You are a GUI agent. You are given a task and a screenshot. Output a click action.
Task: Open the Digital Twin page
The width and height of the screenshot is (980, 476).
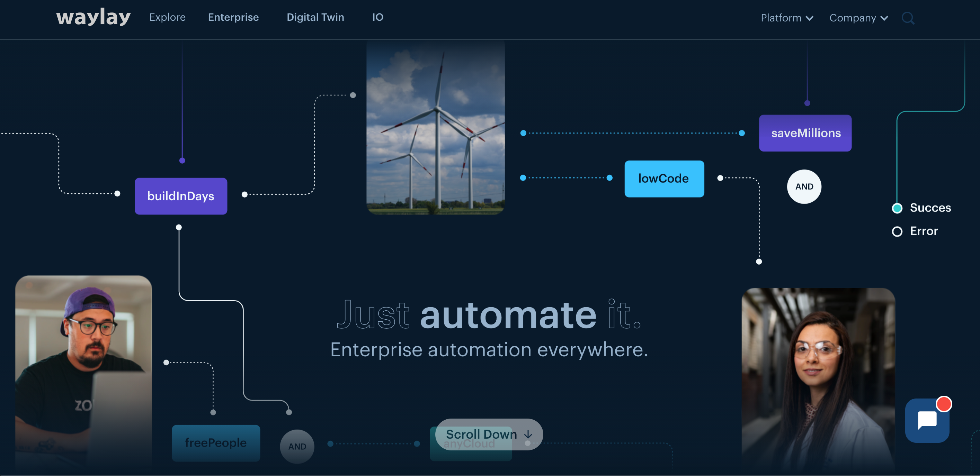315,17
